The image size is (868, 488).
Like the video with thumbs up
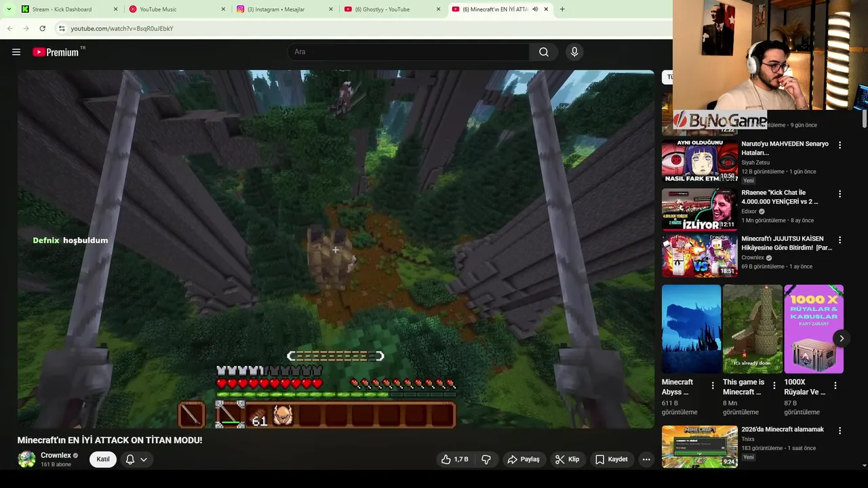(x=454, y=460)
